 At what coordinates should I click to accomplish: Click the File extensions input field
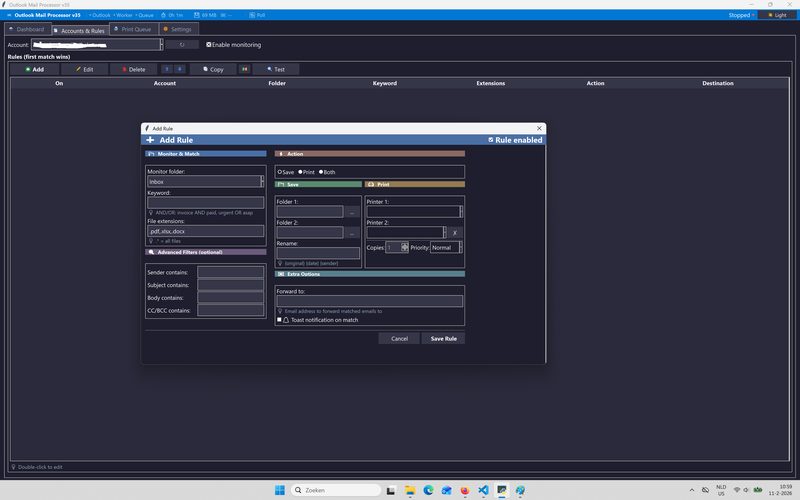pos(206,231)
